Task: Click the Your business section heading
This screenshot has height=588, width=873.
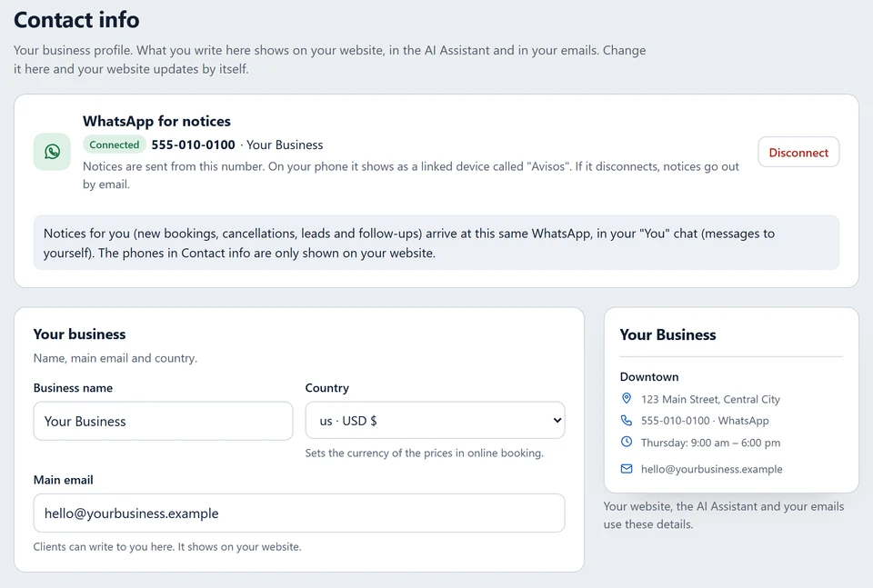Action: [x=80, y=334]
